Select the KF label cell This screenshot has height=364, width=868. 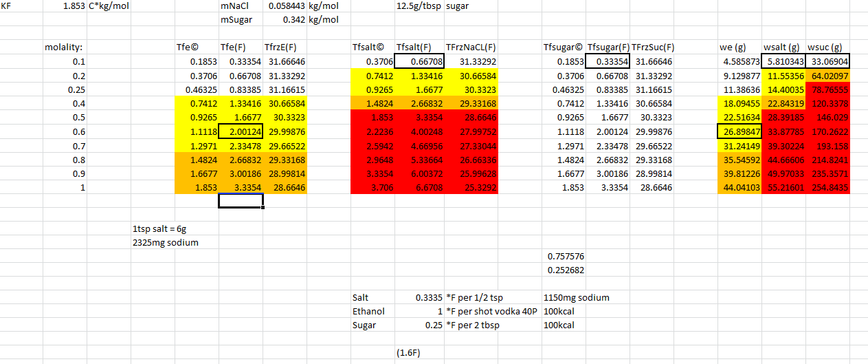(7, 6)
